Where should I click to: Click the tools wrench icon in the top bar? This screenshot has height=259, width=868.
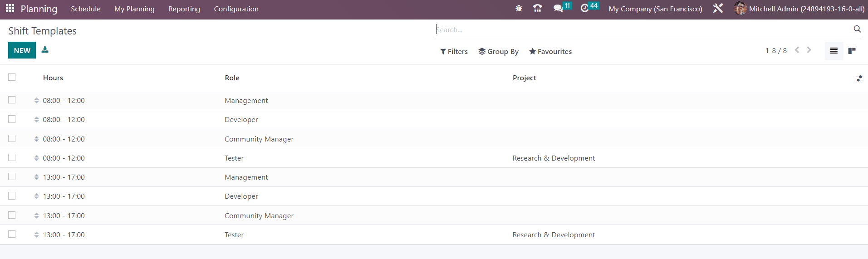coord(718,9)
